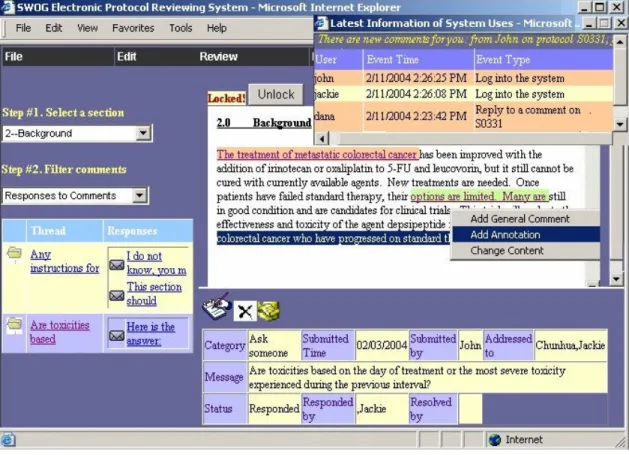Click envelope icon beside 'This section should'
This screenshot has height=455, width=629.
click(x=117, y=296)
